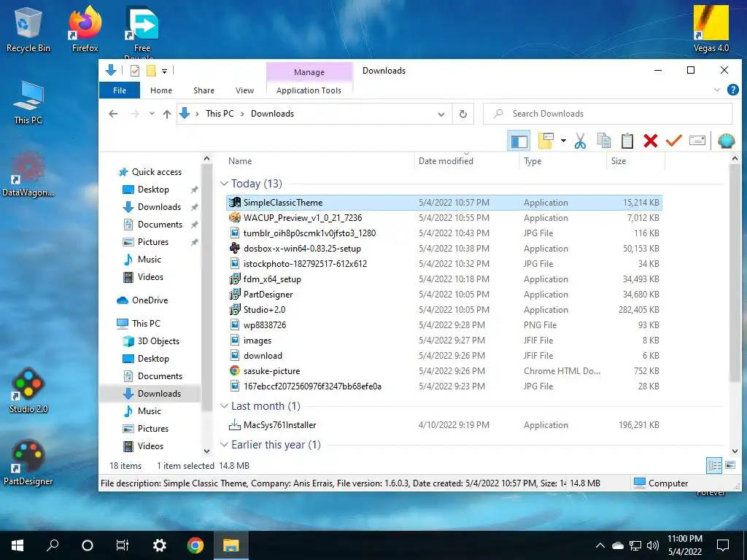Open address bar history dropdown

point(441,114)
